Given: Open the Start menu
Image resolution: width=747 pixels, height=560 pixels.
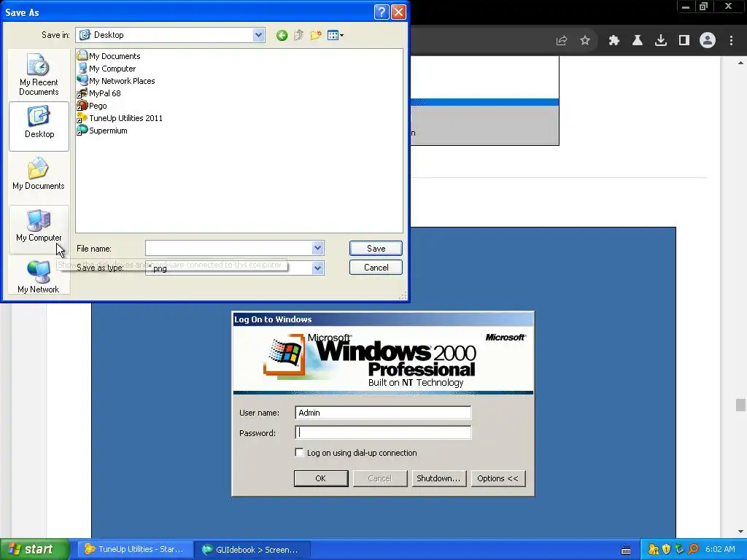Looking at the screenshot, I should (34, 549).
